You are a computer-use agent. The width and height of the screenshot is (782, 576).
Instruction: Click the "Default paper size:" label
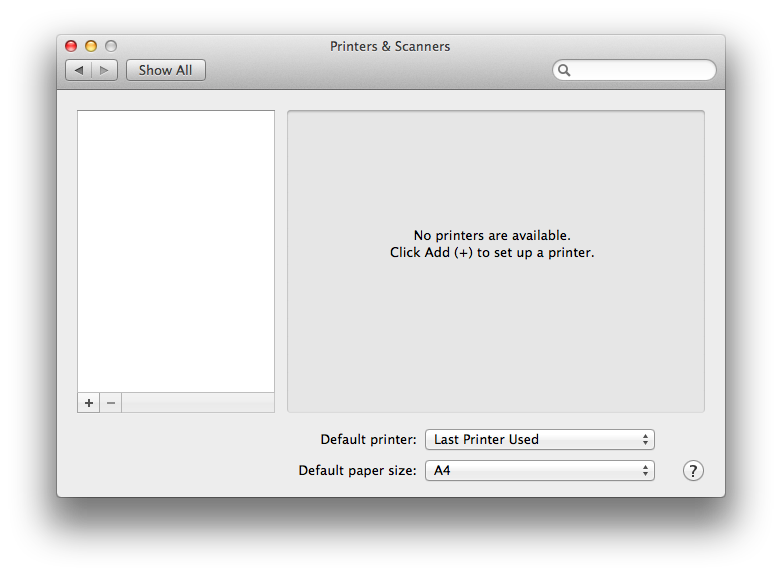pyautogui.click(x=357, y=470)
